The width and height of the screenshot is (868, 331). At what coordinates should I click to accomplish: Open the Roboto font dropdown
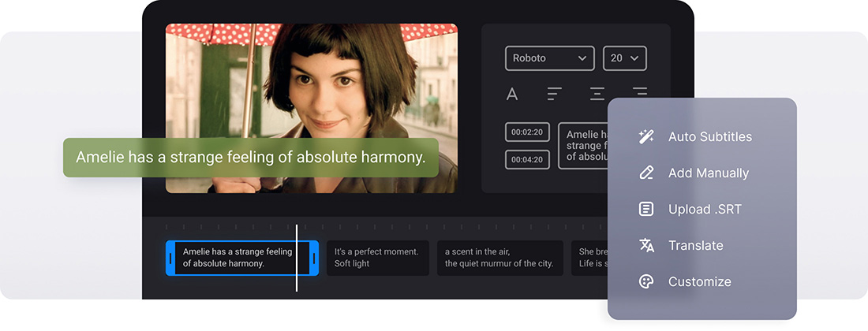coord(549,58)
